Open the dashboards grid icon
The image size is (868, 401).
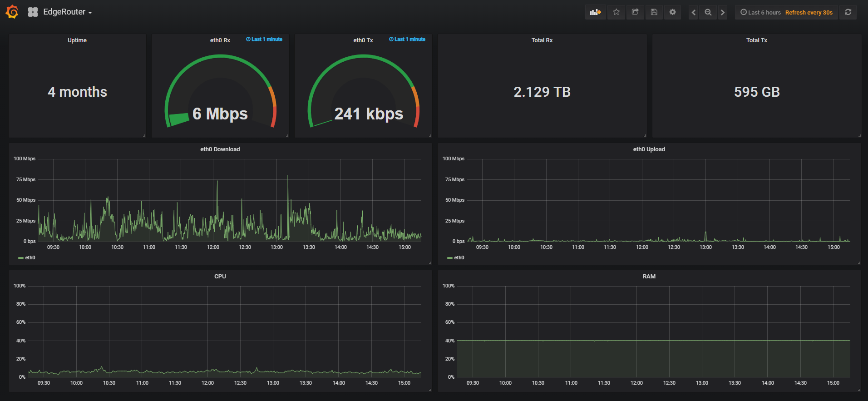[33, 12]
